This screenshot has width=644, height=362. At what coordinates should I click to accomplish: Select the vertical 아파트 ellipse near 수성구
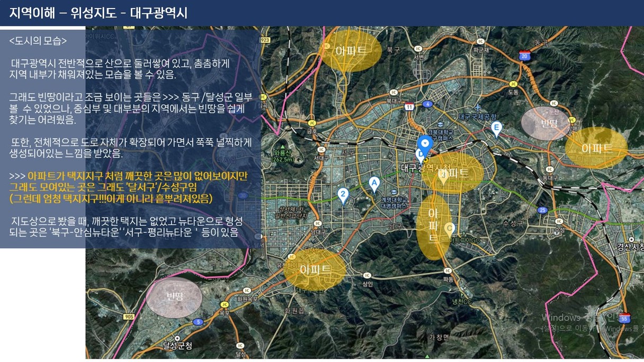433,225
